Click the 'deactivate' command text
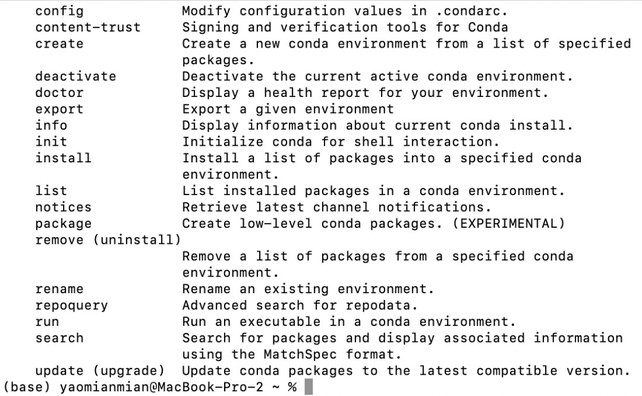642x396 pixels. [76, 76]
